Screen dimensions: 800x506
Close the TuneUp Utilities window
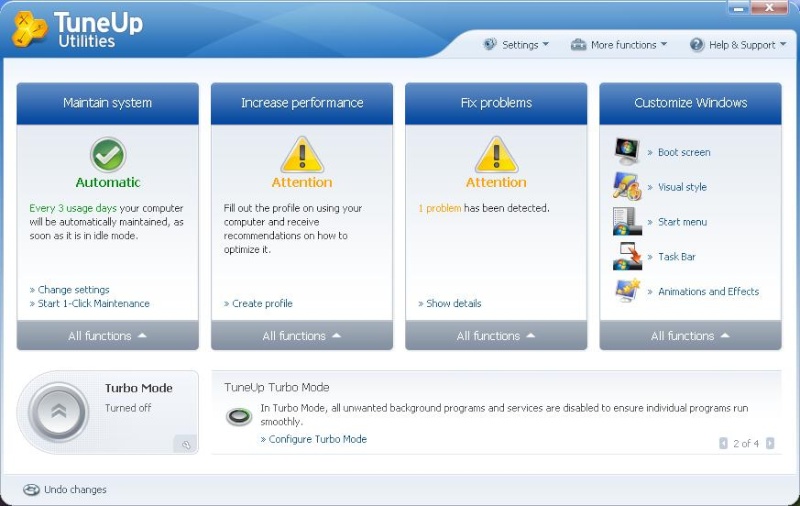point(769,8)
